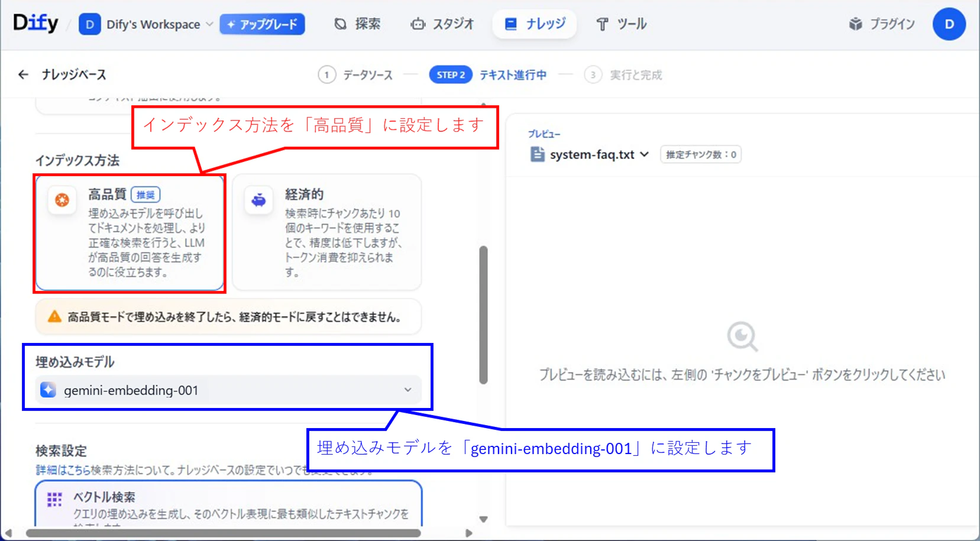Click the 経済的 piggy bank icon
980x541 pixels.
258,200
